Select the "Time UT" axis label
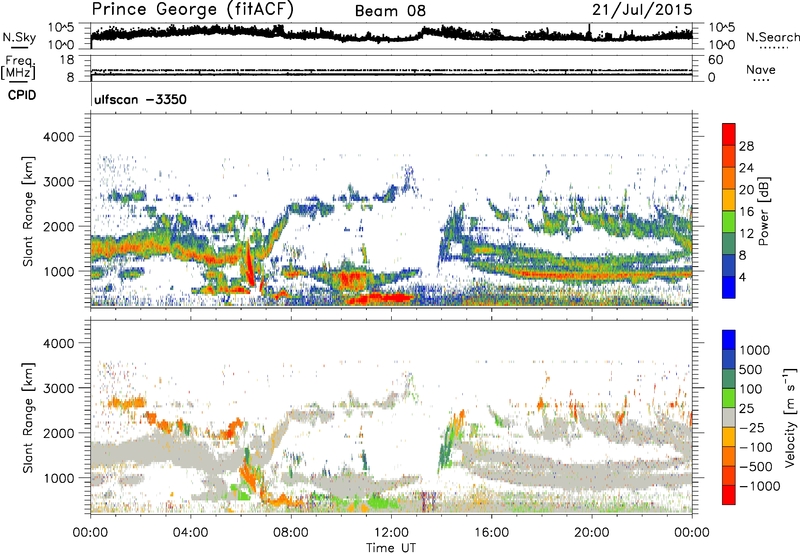800x554 pixels. click(391, 548)
